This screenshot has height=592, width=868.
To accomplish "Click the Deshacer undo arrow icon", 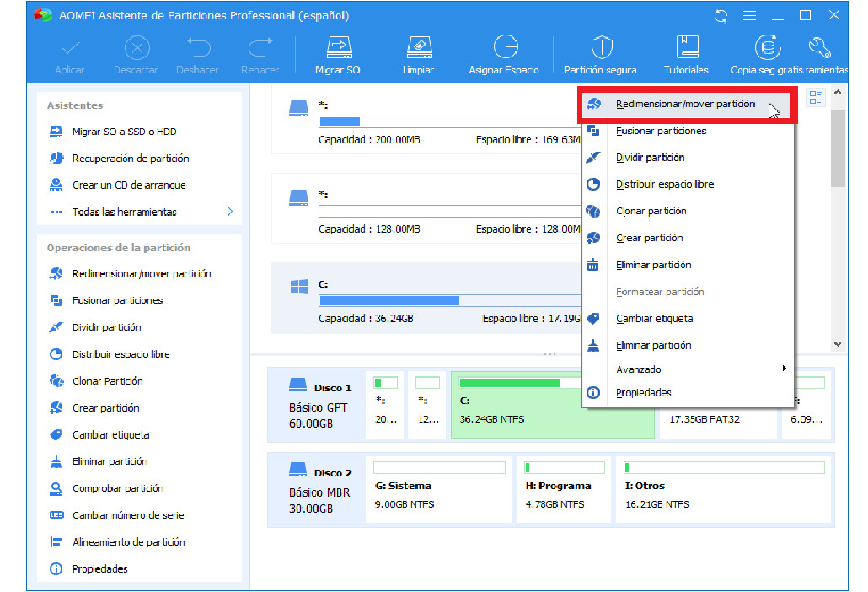I will click(198, 47).
